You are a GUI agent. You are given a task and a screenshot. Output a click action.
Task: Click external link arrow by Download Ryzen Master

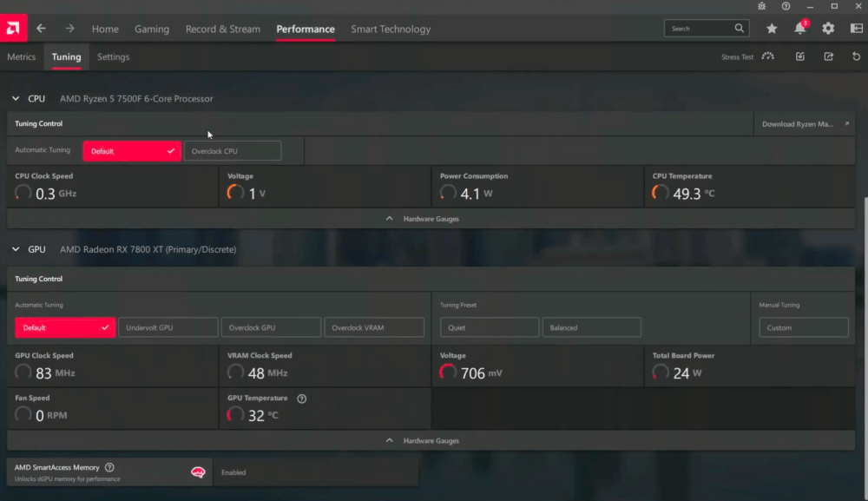(846, 124)
